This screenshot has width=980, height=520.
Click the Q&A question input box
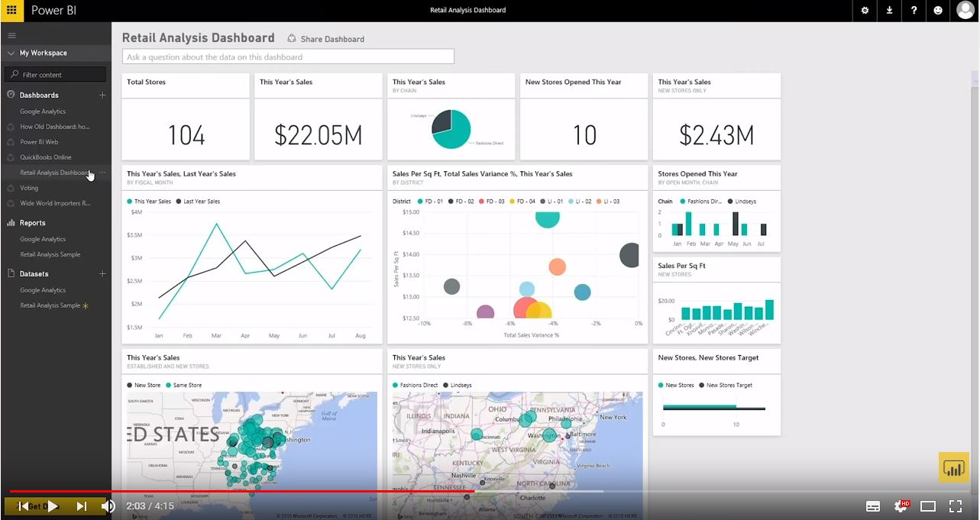click(288, 57)
